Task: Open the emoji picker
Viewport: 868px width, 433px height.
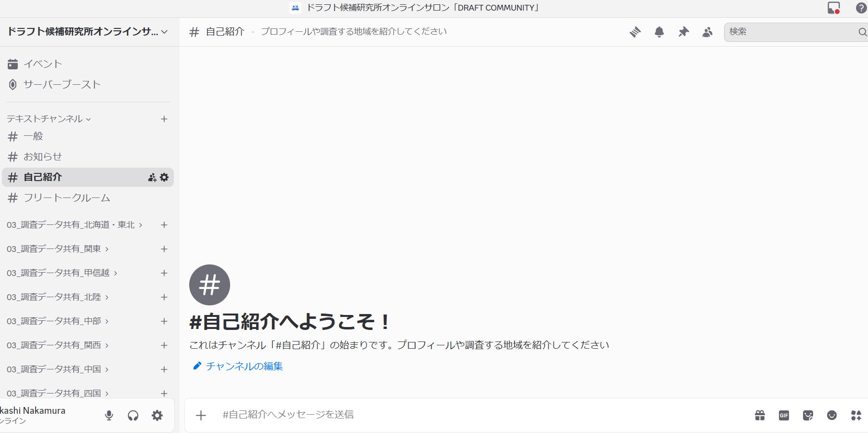Action: (x=831, y=415)
